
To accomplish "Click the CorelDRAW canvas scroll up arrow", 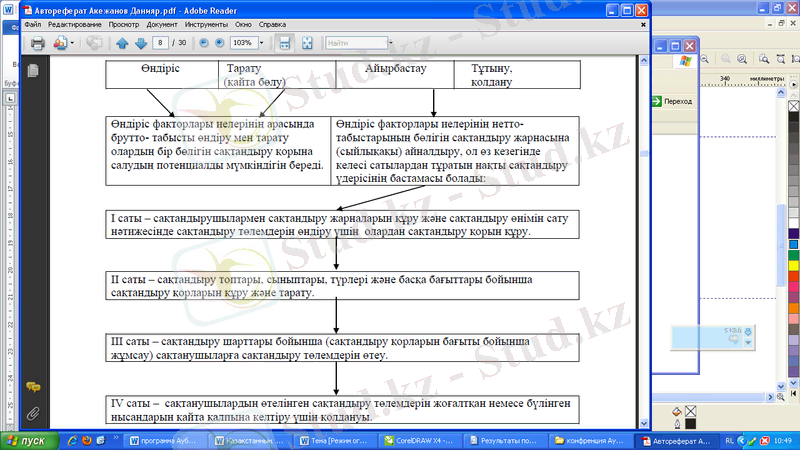I will 781,93.
